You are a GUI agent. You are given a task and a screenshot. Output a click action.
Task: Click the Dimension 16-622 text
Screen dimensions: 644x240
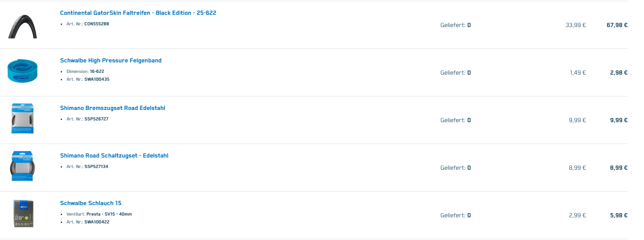click(85, 72)
